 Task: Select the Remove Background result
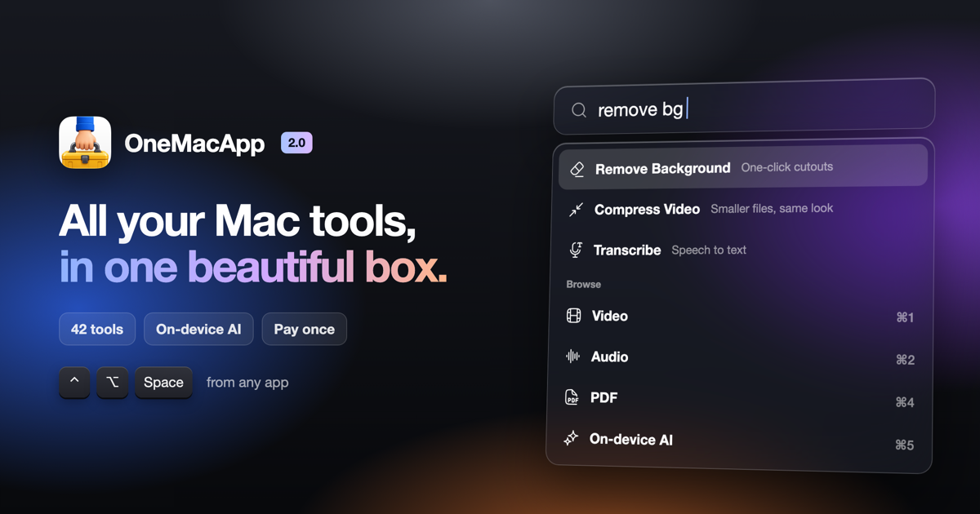pyautogui.click(x=743, y=167)
